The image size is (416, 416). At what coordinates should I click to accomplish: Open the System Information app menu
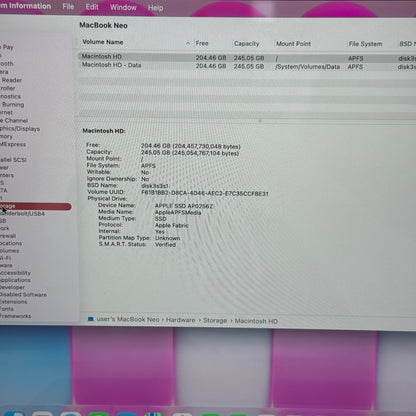25,6
